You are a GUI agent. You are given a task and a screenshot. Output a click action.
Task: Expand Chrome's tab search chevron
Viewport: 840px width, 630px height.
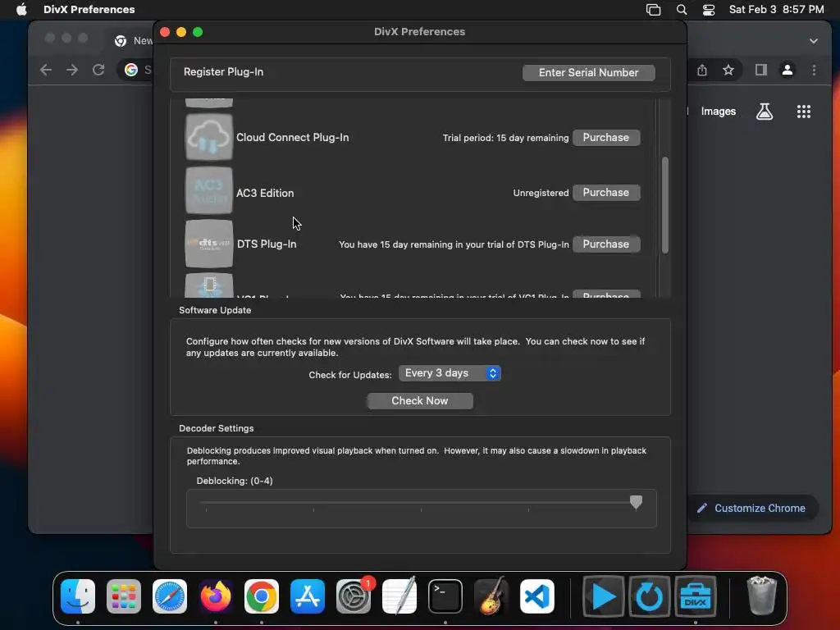coord(813,41)
